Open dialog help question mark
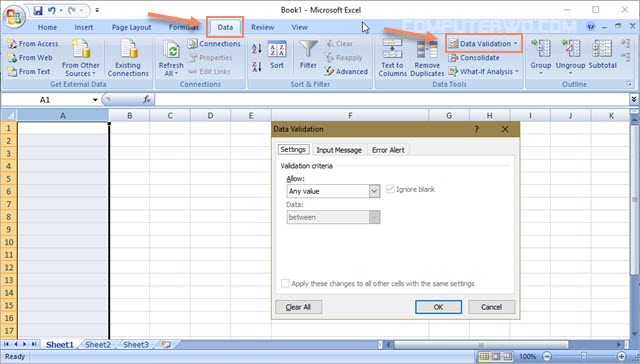Viewport: 640px width, 364px height. click(x=476, y=129)
